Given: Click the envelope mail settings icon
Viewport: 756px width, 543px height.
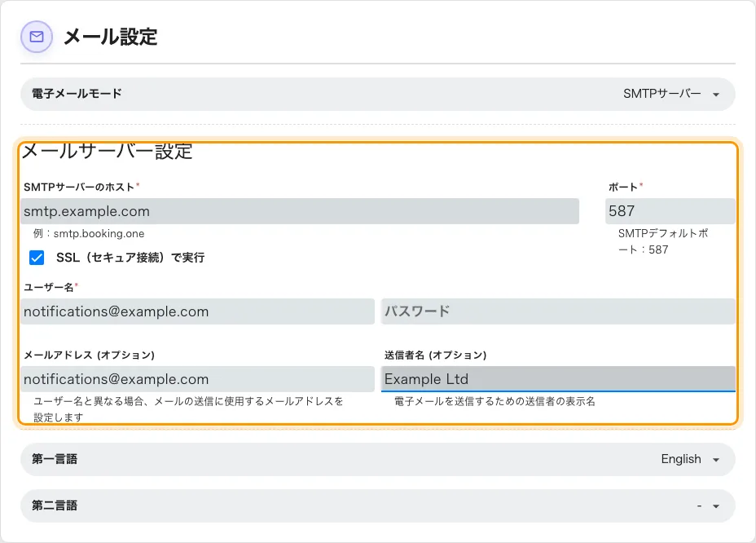Looking at the screenshot, I should coord(37,37).
